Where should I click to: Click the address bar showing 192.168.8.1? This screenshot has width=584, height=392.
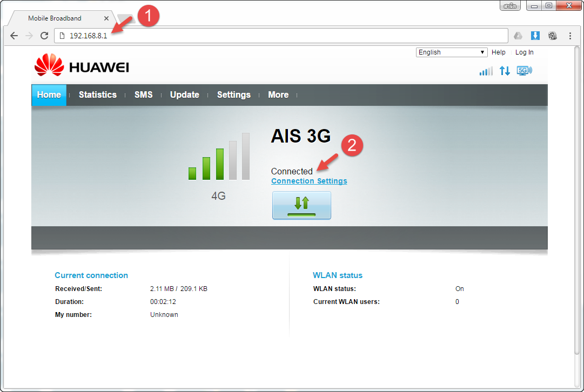coord(281,36)
